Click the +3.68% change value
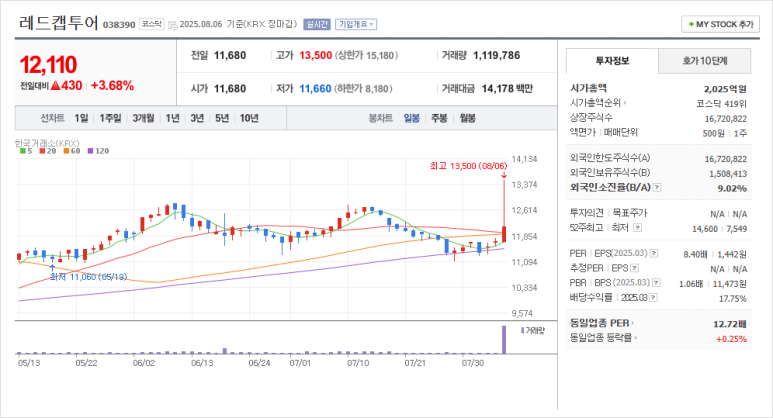 coord(112,86)
